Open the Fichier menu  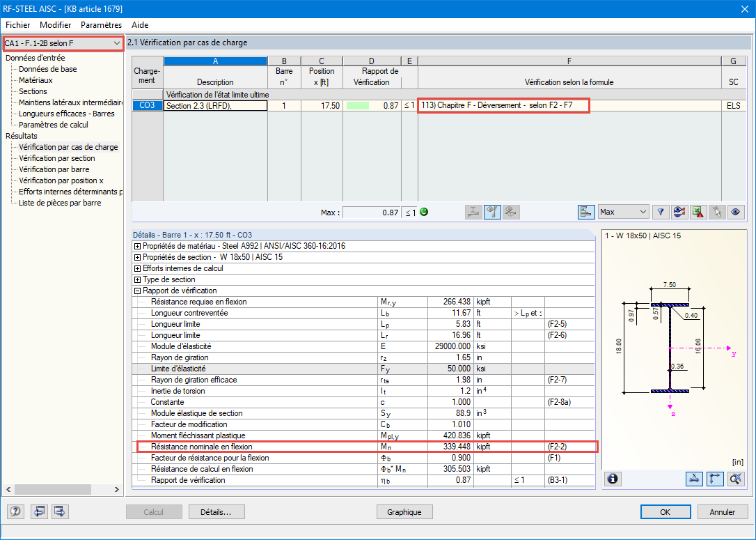[x=18, y=25]
